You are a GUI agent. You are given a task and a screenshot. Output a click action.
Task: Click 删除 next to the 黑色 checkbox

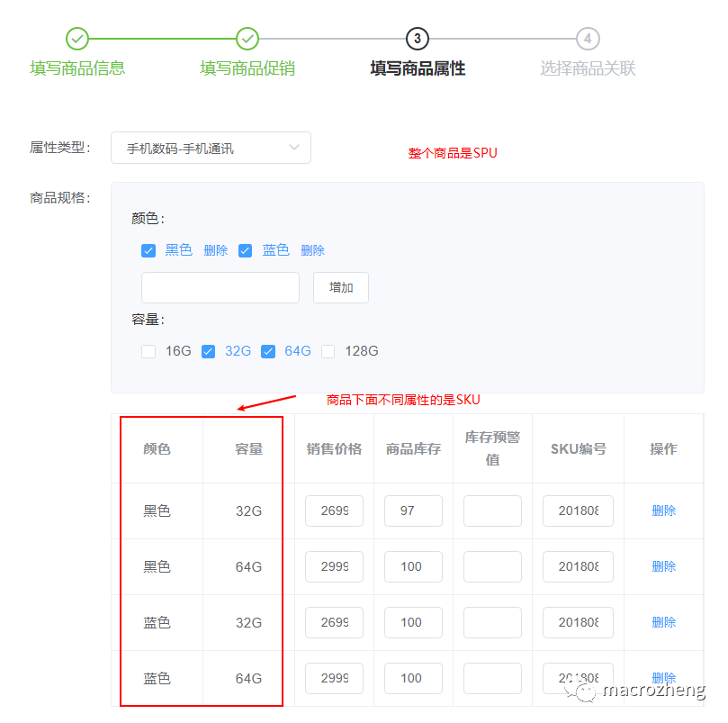[x=216, y=250]
